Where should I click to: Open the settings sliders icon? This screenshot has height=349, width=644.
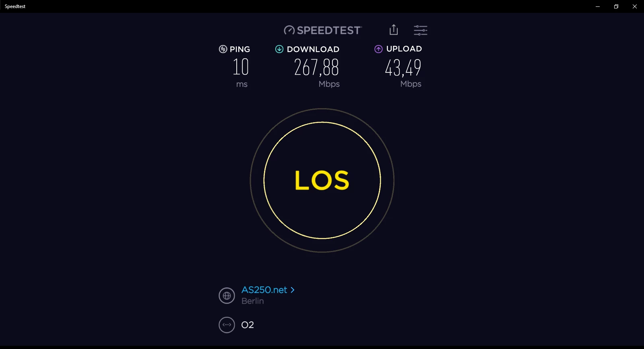421,30
